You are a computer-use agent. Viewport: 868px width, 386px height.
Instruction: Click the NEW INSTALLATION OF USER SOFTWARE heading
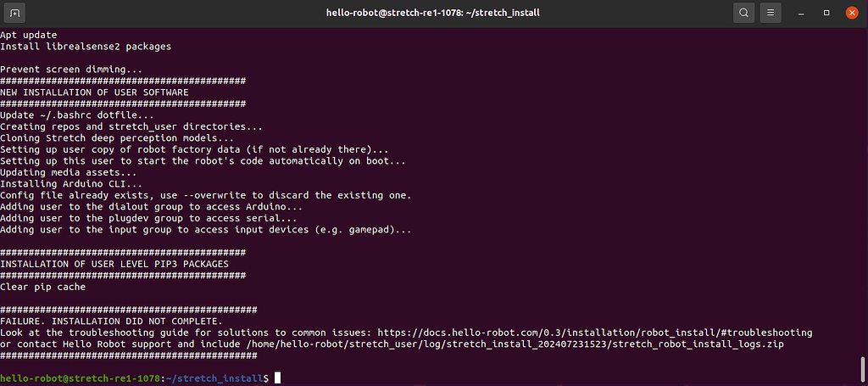pos(94,92)
